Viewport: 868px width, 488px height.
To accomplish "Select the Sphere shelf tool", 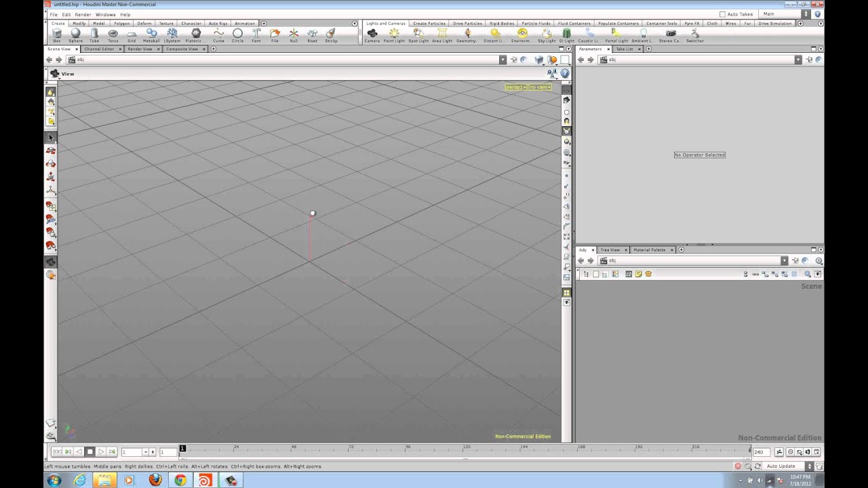I will (75, 35).
